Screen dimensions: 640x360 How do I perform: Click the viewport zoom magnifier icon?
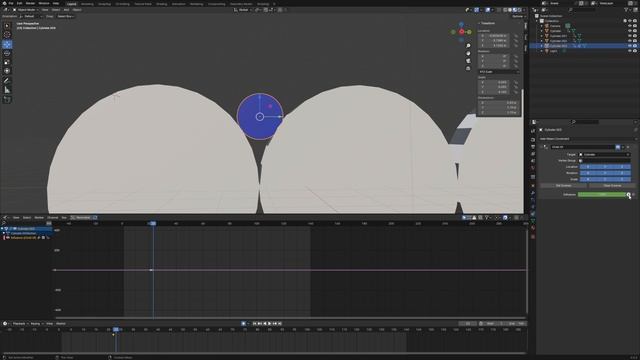click(x=468, y=46)
